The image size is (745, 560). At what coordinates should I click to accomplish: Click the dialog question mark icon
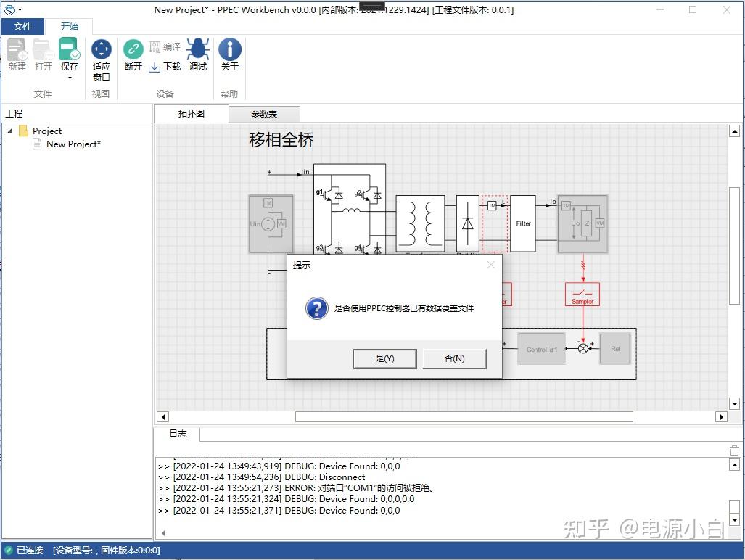tap(316, 308)
